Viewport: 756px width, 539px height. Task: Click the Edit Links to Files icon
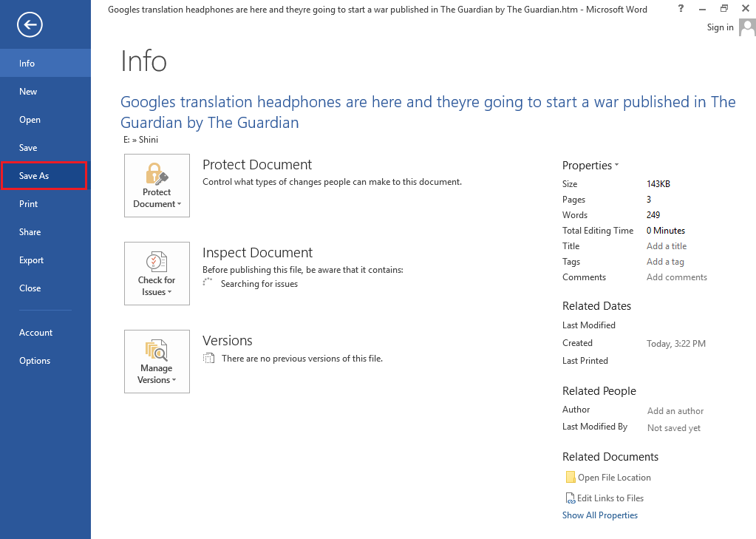pos(571,498)
